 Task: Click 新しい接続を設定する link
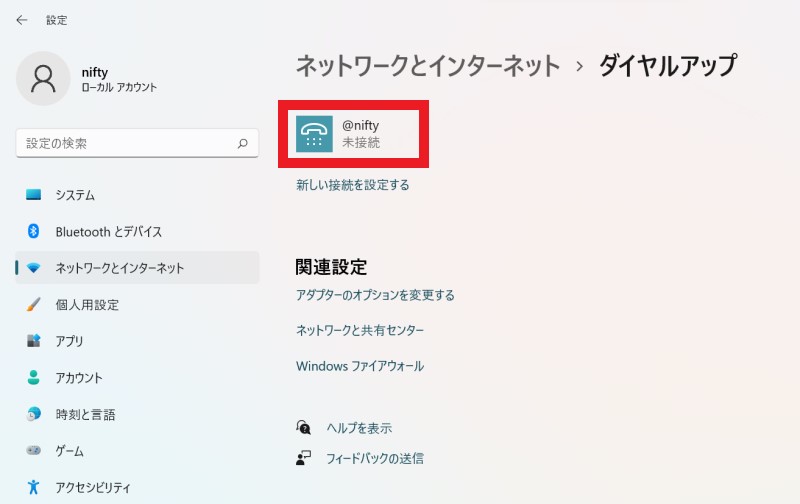pyautogui.click(x=353, y=185)
